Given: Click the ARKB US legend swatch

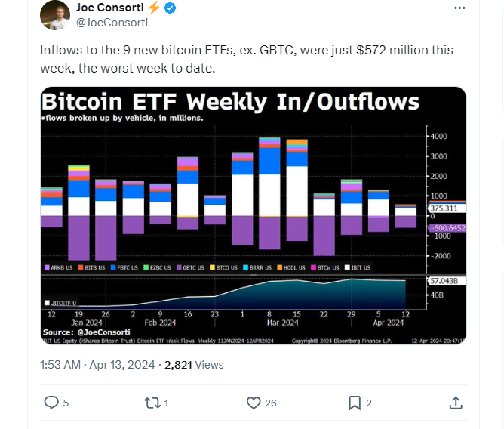Looking at the screenshot, I should [47, 267].
